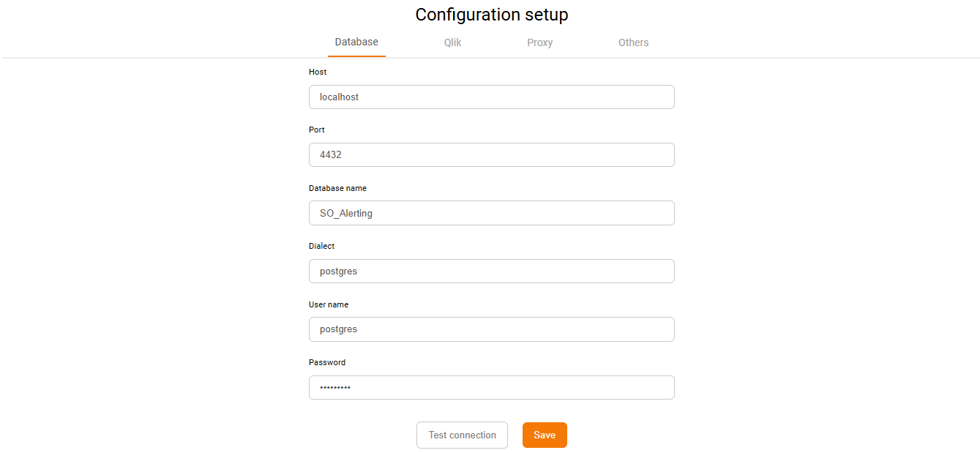Click the Configuration setup heading
Screen dimensions: 980x453
[x=491, y=15]
